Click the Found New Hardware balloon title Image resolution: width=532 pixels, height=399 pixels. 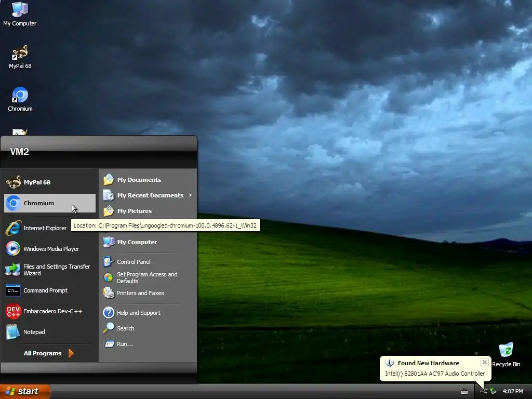tap(428, 363)
